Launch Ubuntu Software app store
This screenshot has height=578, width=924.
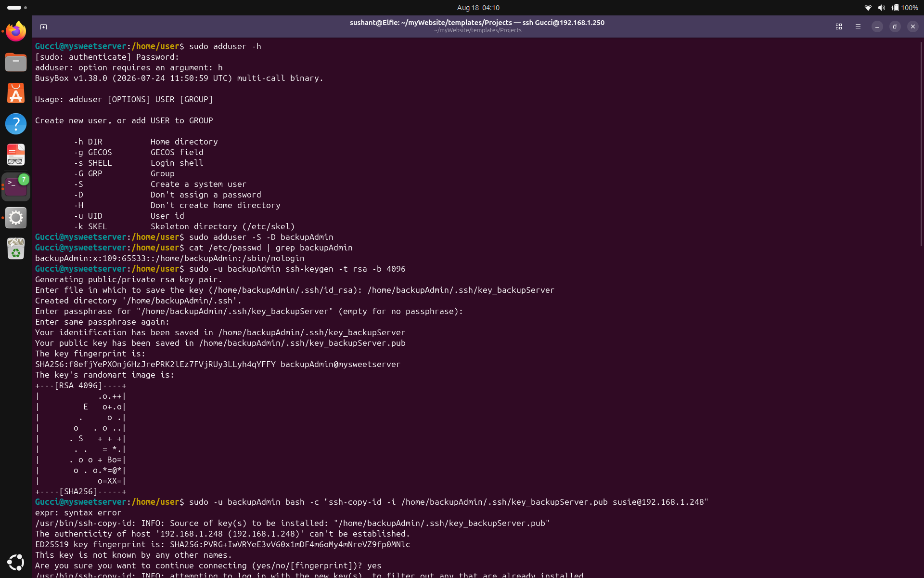point(16,93)
